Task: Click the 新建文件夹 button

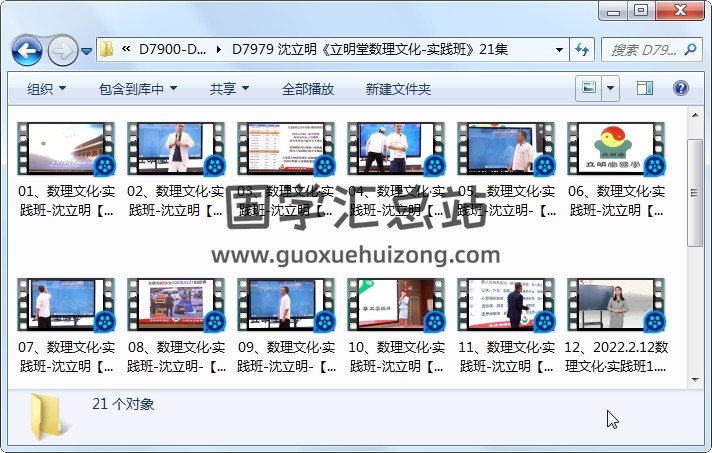Action: click(x=398, y=89)
